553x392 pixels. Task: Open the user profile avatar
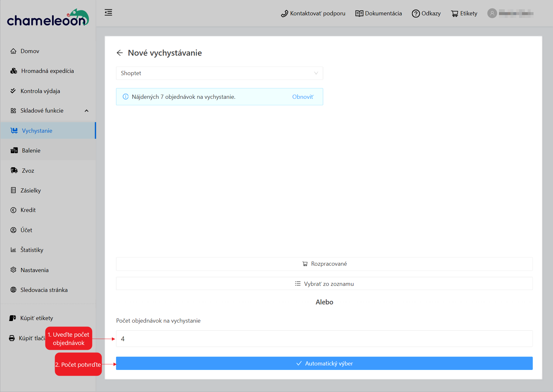tap(492, 13)
